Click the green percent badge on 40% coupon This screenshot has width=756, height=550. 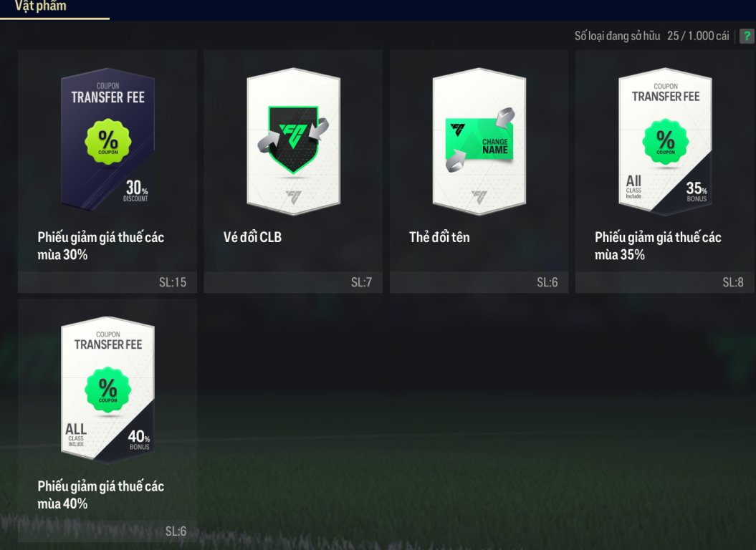108,390
